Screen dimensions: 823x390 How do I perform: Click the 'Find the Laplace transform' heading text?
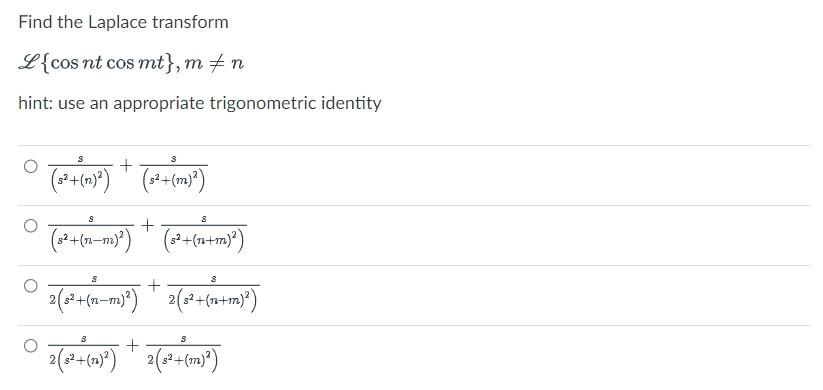tap(123, 23)
